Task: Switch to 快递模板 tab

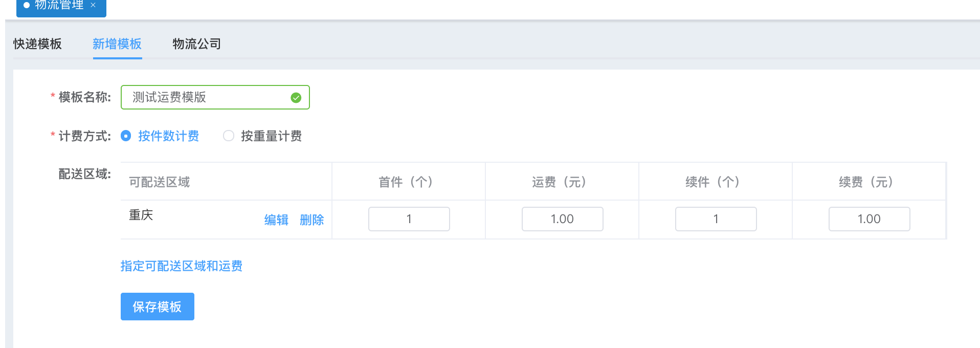Action: click(37, 44)
